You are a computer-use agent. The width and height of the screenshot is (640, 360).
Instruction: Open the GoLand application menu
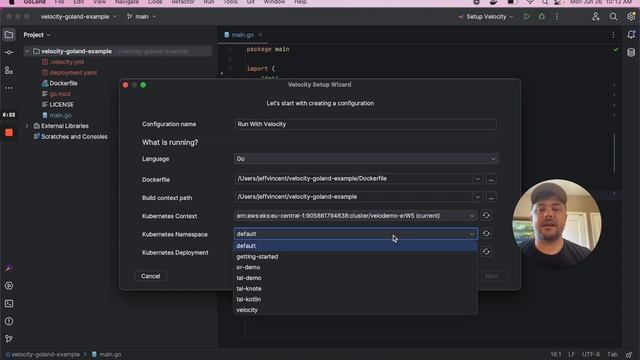click(x=35, y=2)
